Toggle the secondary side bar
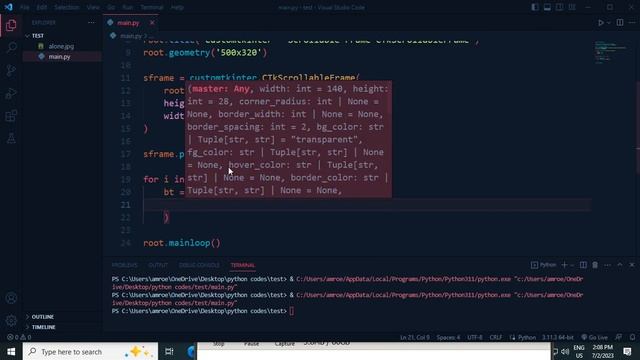The image size is (640, 360). (x=559, y=7)
